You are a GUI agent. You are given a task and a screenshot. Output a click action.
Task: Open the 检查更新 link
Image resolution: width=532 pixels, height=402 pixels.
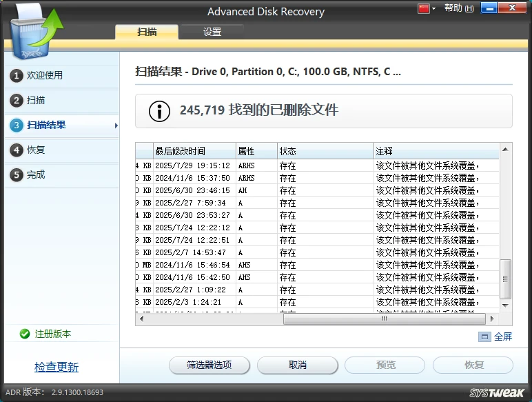[57, 367]
